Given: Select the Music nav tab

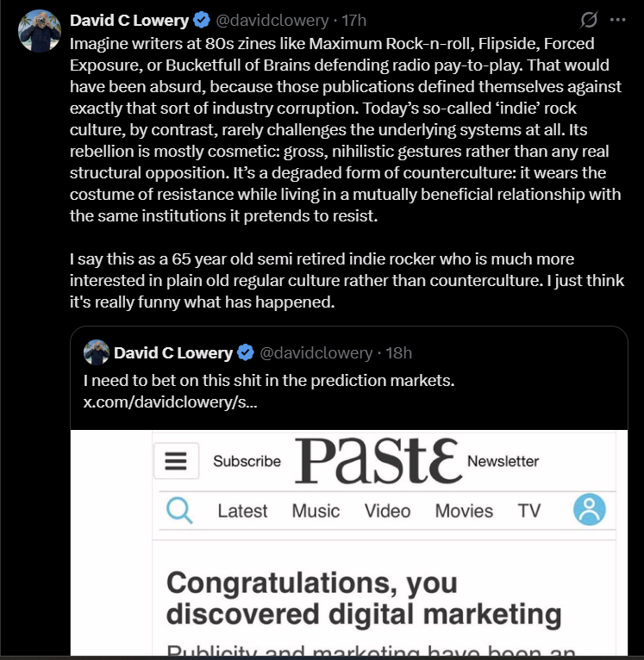Looking at the screenshot, I should [316, 511].
